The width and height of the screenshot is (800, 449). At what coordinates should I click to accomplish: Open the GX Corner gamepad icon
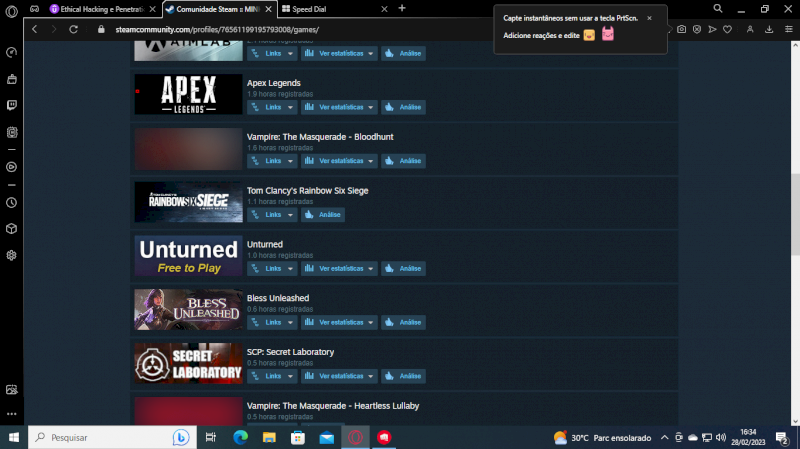34,9
